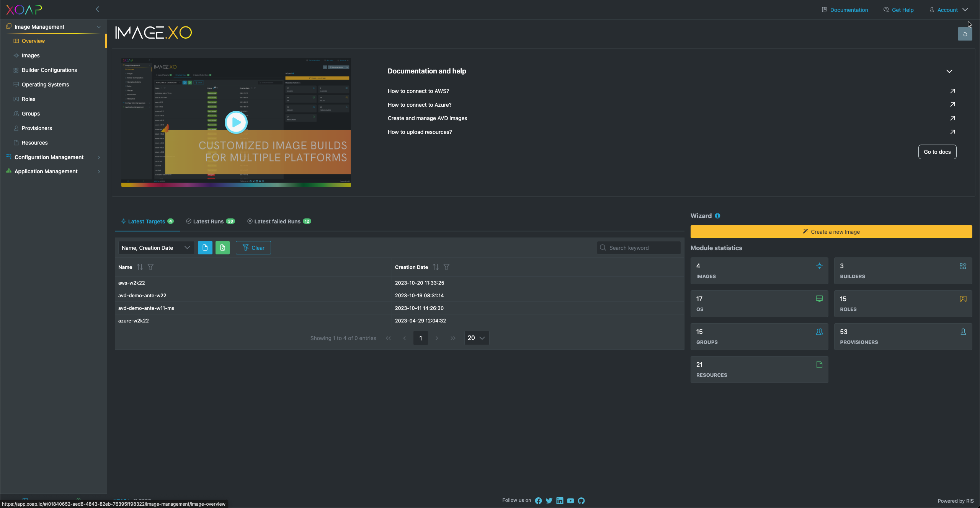Select page 1 in pagination
The image size is (980, 508).
click(420, 338)
